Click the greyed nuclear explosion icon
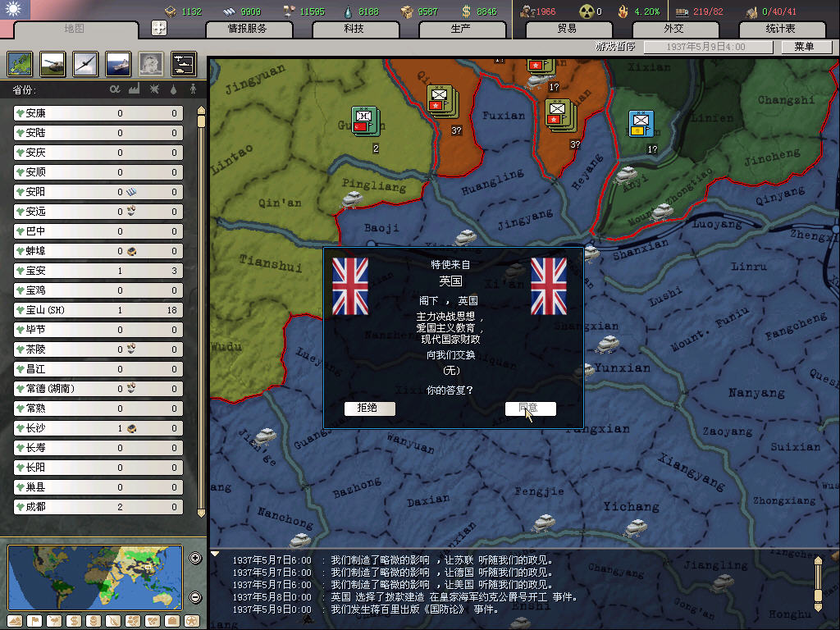 click(151, 64)
